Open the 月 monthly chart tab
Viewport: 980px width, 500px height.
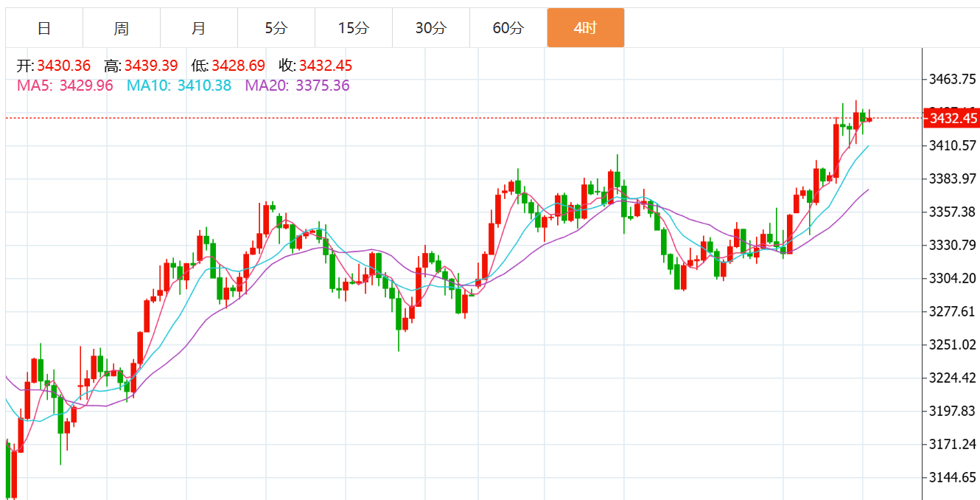point(199,28)
